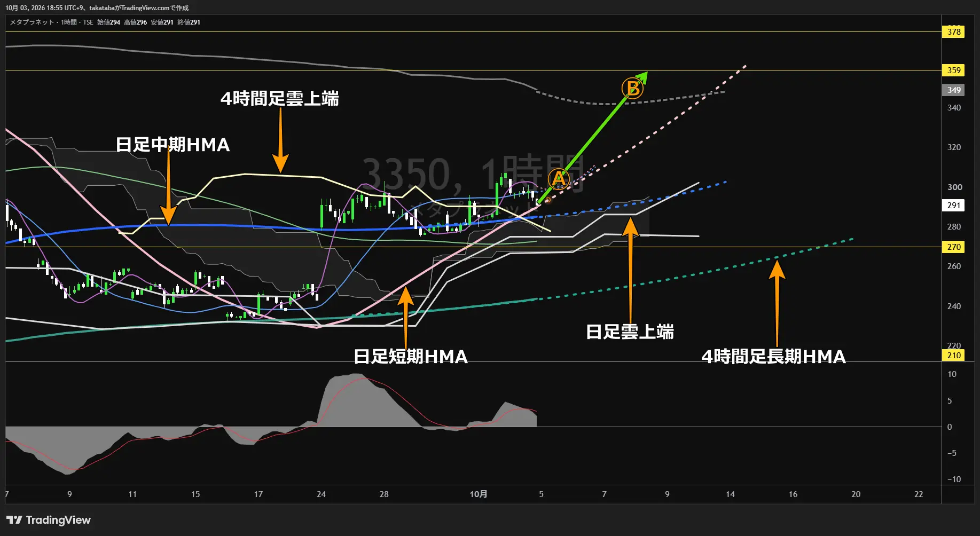Select the yellow 378 price label
This screenshot has height=536, width=980.
pos(954,31)
